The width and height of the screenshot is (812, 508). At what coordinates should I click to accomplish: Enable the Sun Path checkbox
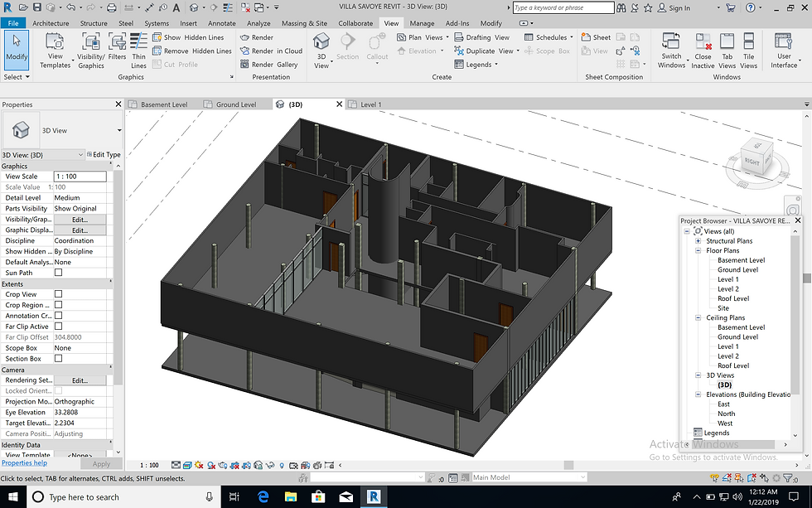click(x=58, y=273)
